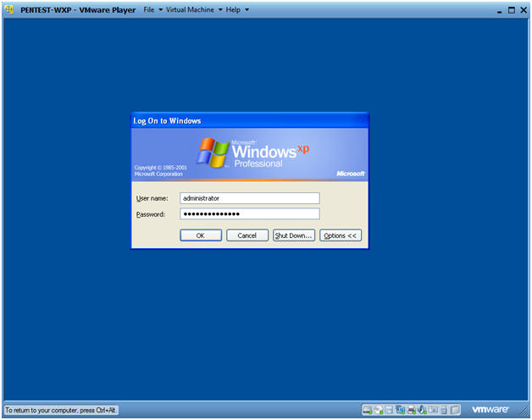Click the File menu dropdown arrow

tap(160, 10)
